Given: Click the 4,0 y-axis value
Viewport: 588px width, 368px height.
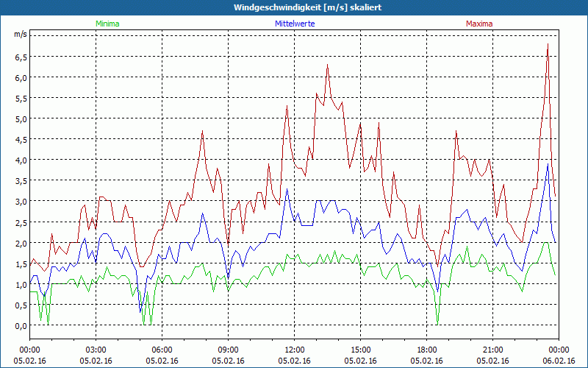Looking at the screenshot, I should click(21, 160).
